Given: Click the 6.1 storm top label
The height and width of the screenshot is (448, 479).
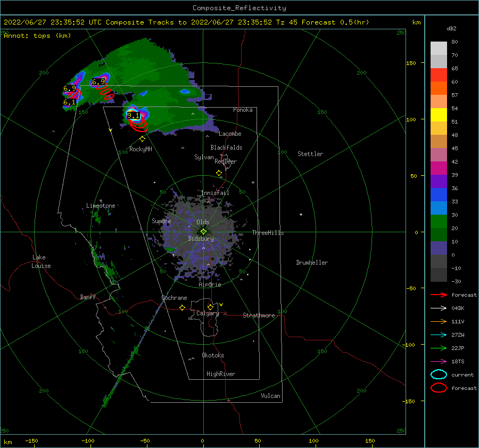Looking at the screenshot, I should tap(69, 102).
